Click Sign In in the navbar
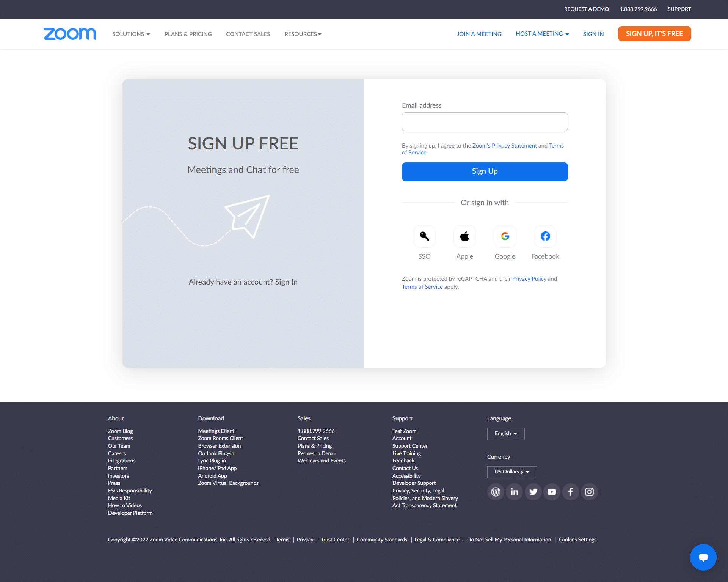728x582 pixels. 593,34
